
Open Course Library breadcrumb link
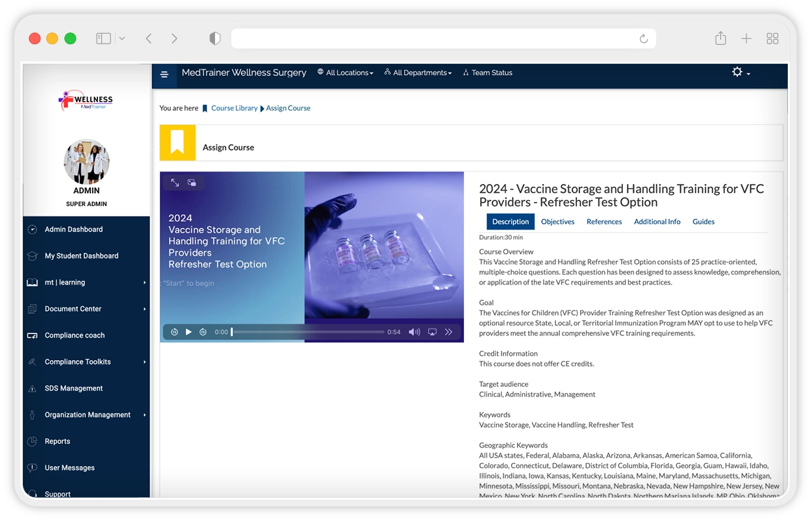234,109
